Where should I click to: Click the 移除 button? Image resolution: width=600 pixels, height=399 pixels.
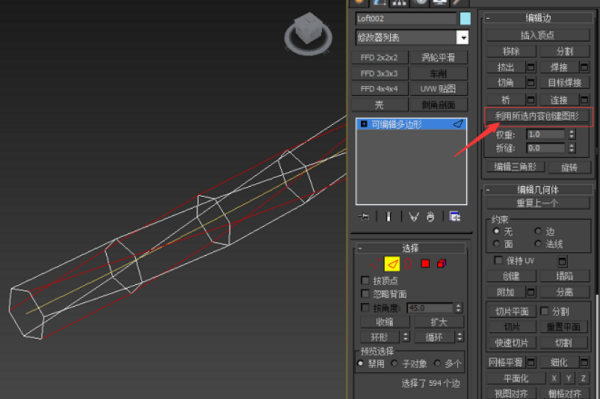coord(511,51)
